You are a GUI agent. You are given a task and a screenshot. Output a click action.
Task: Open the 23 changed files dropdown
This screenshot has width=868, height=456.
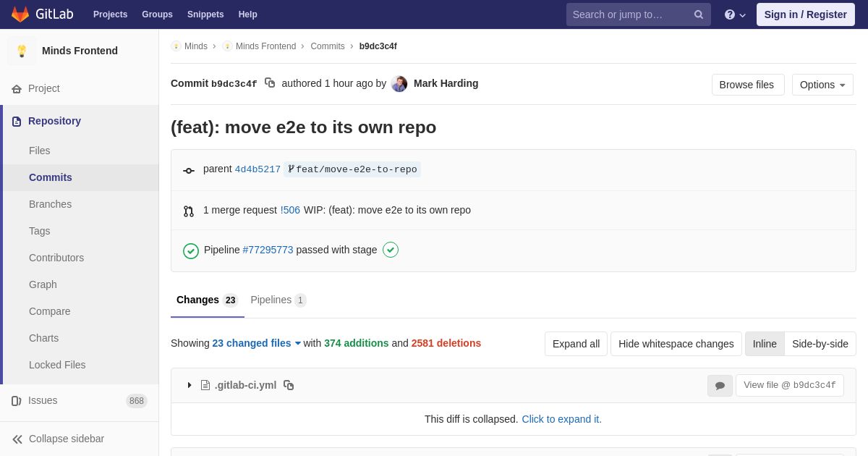257,343
